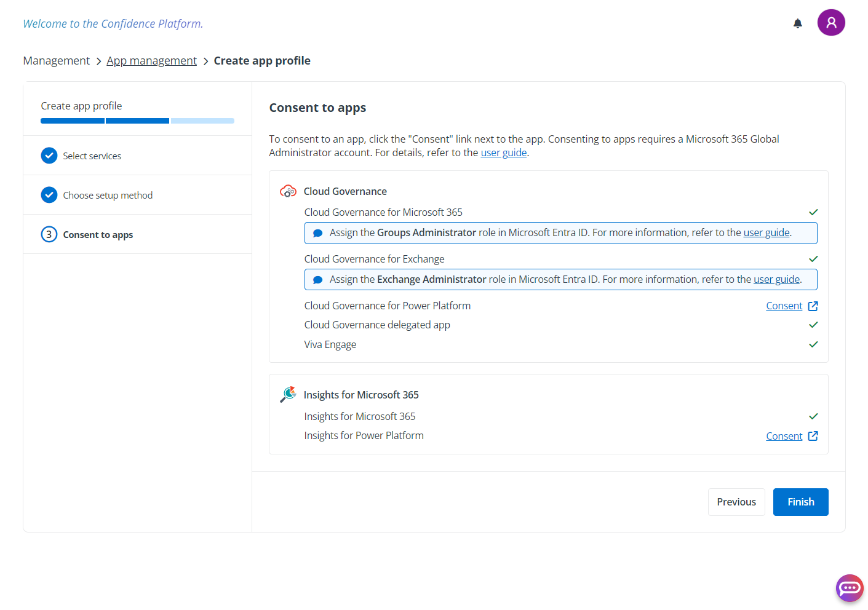
Task: Click the Management breadcrumb item
Action: 56,60
